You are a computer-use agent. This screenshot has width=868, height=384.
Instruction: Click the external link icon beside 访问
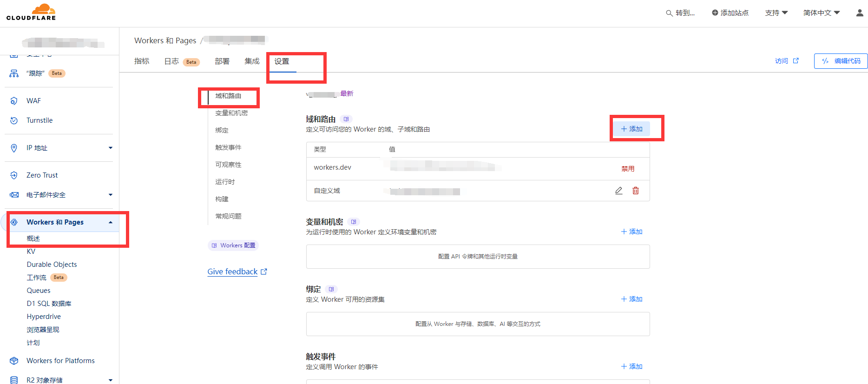(796, 60)
